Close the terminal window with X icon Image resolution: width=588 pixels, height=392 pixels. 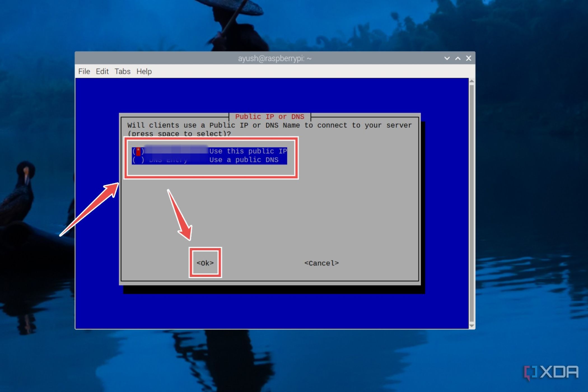[468, 58]
